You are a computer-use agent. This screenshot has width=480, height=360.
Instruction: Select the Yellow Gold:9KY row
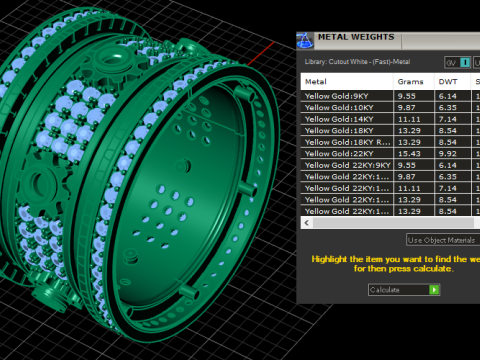(390, 96)
